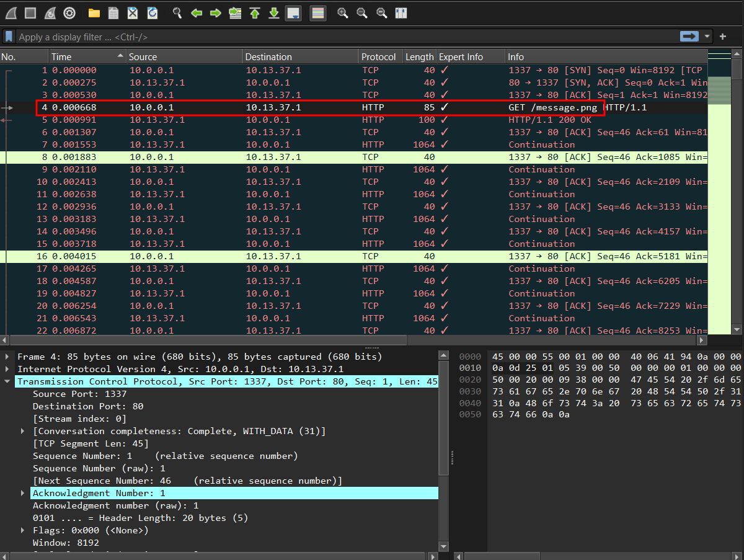
Task: Select the Destination Port: 80 field
Action: coord(88,406)
